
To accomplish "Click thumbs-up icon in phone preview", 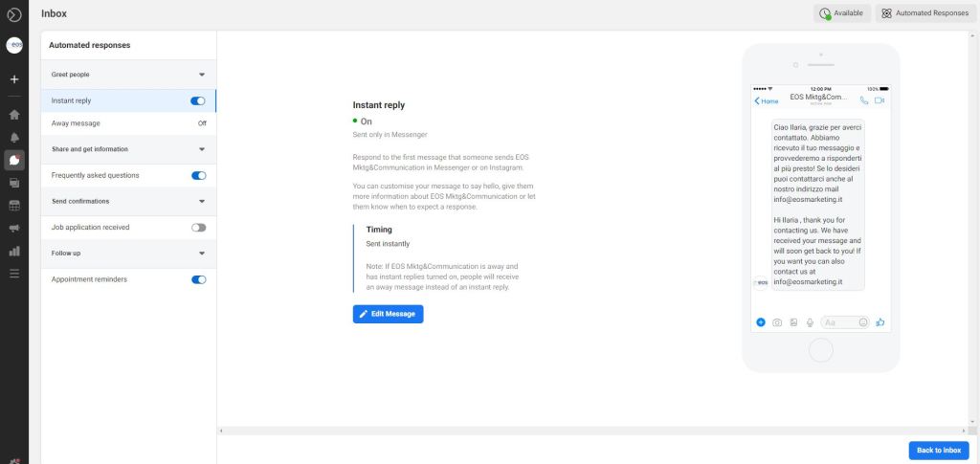I will click(x=880, y=322).
